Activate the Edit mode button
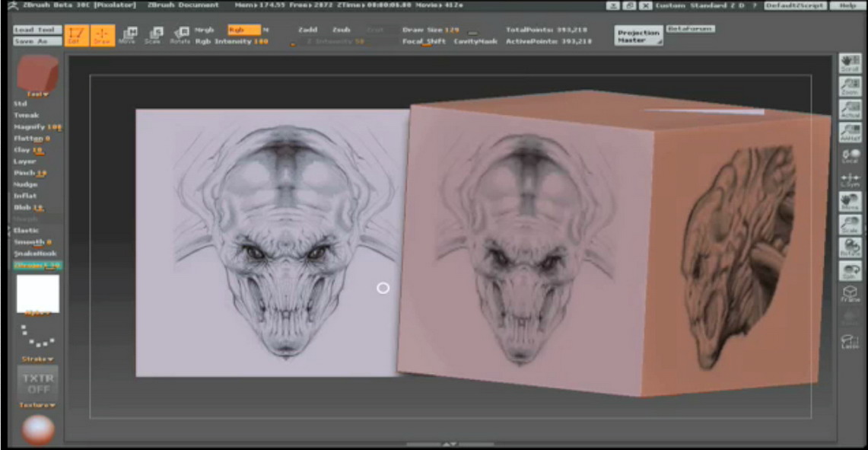868x450 pixels. click(x=76, y=35)
